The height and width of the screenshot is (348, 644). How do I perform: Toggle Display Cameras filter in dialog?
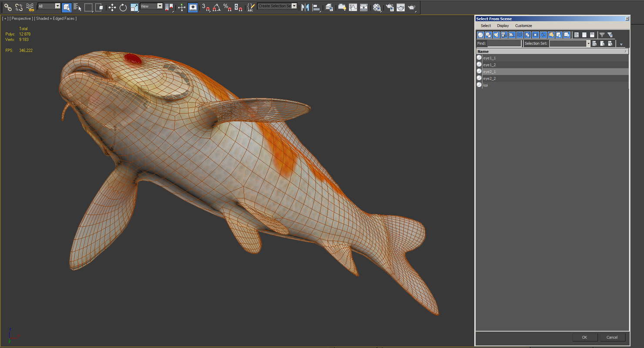pos(504,35)
